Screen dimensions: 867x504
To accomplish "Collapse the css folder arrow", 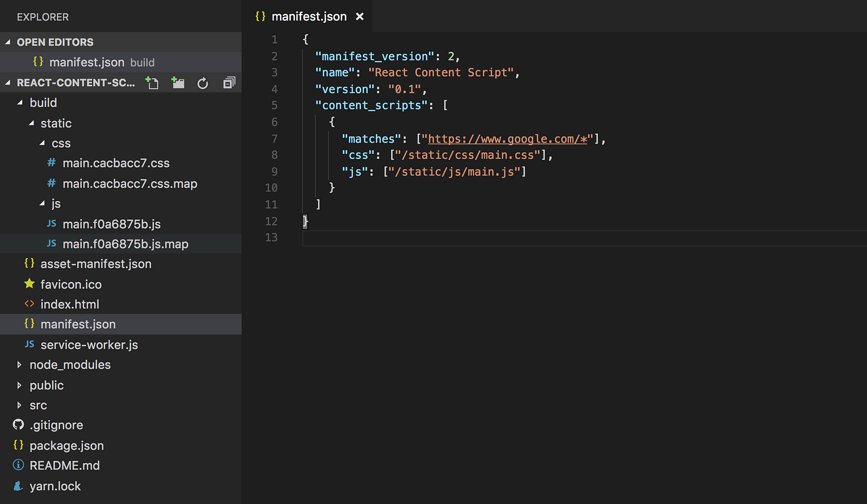I will pyautogui.click(x=42, y=143).
